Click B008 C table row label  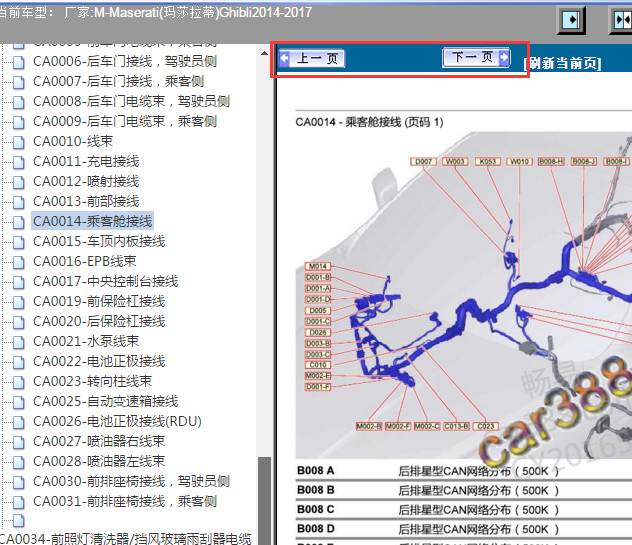click(x=316, y=510)
